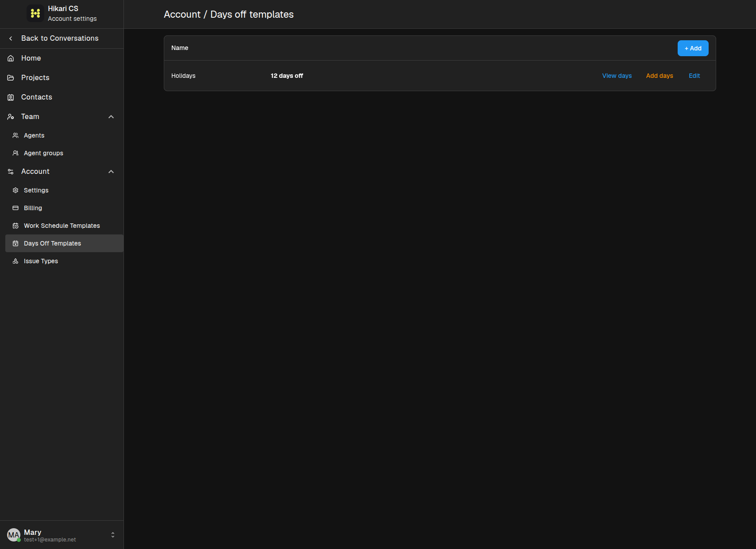Click Add days for Holidays template

click(659, 76)
